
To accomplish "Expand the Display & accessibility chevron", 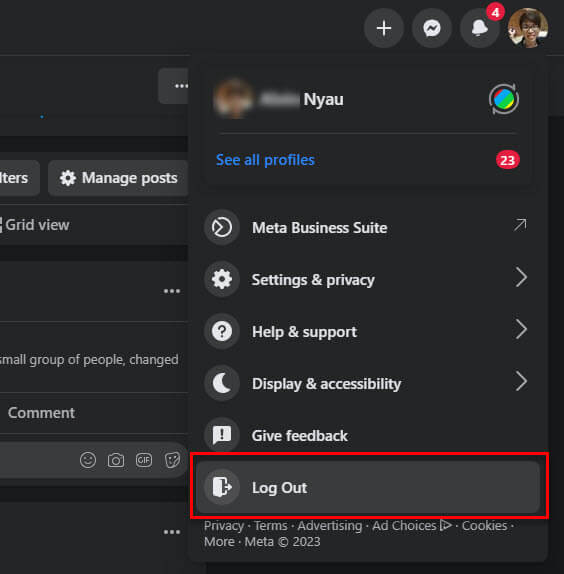I will click(x=521, y=381).
